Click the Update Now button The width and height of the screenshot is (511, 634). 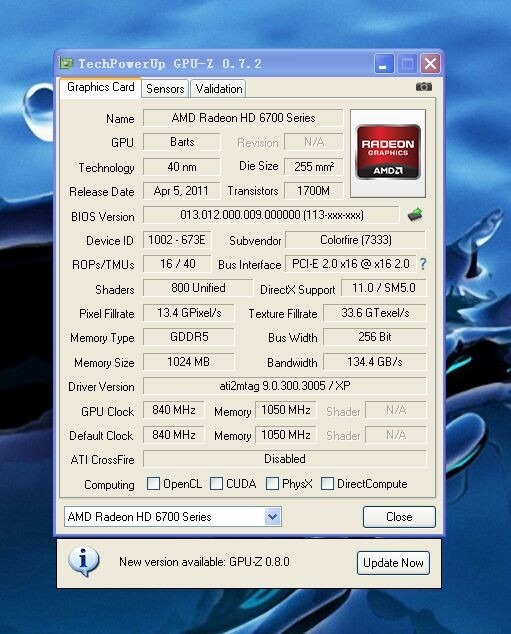[x=393, y=562]
